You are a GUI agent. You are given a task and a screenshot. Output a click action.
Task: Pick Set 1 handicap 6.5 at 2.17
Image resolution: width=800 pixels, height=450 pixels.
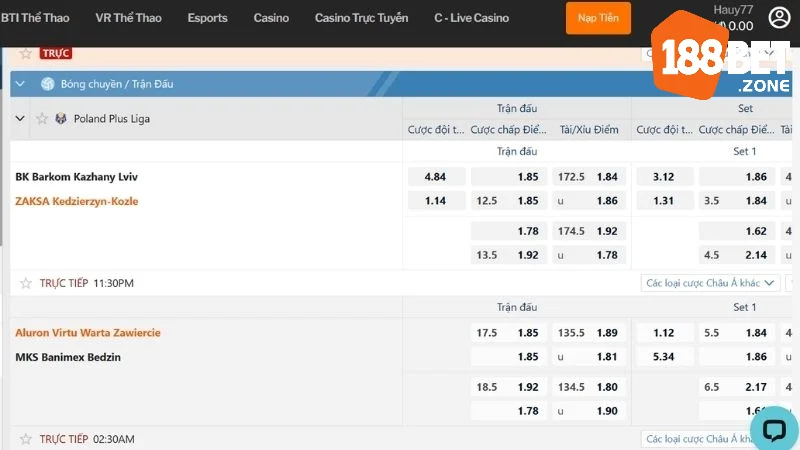tap(737, 387)
